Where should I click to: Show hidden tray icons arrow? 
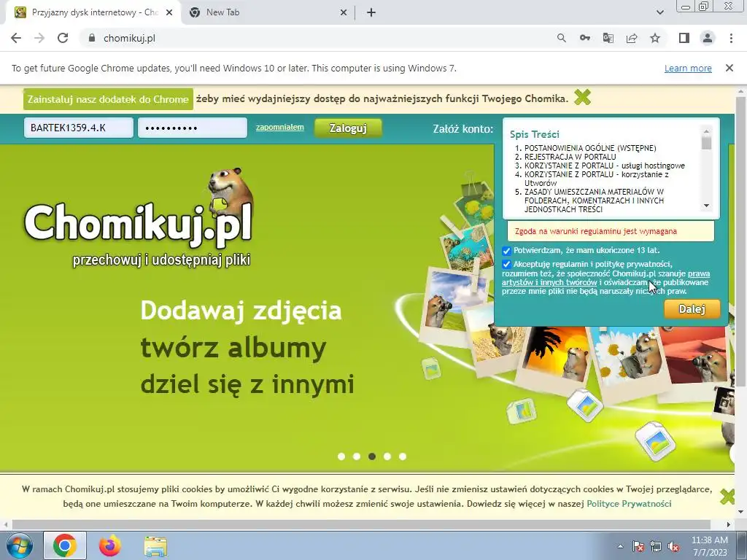click(x=620, y=546)
